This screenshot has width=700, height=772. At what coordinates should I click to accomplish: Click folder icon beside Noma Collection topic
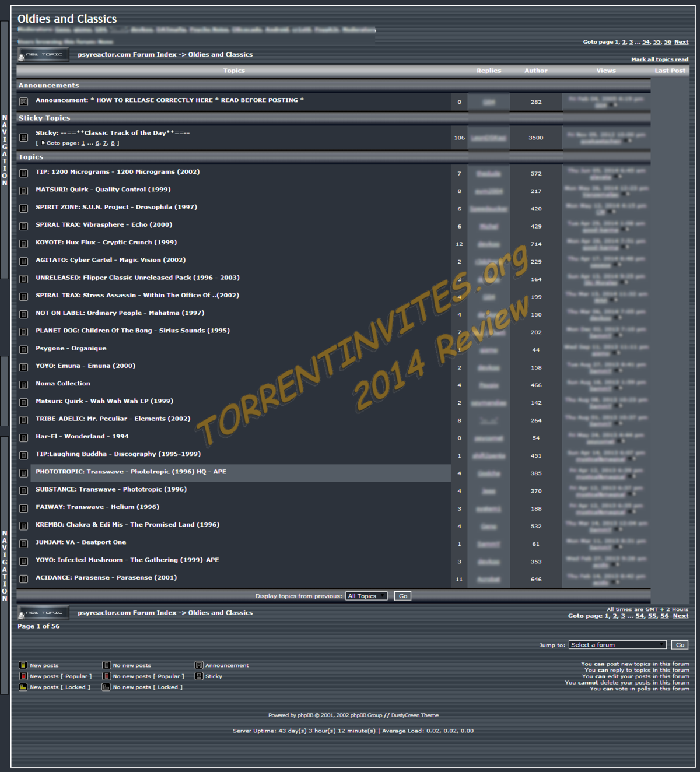(24, 385)
